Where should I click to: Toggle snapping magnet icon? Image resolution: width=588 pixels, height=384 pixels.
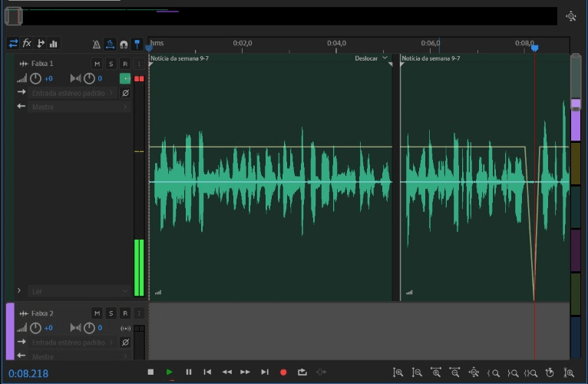(x=124, y=45)
